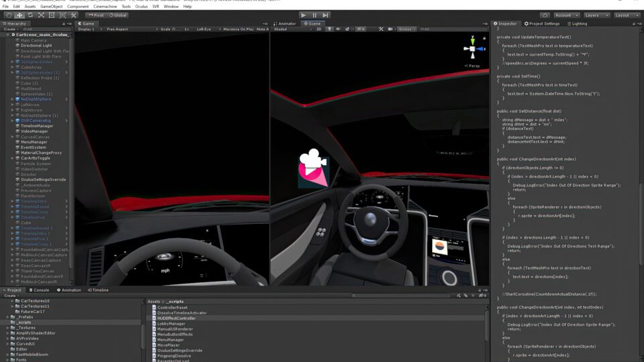
Task: Click the Cinemachine camera gizmo in Scene
Action: [313, 168]
